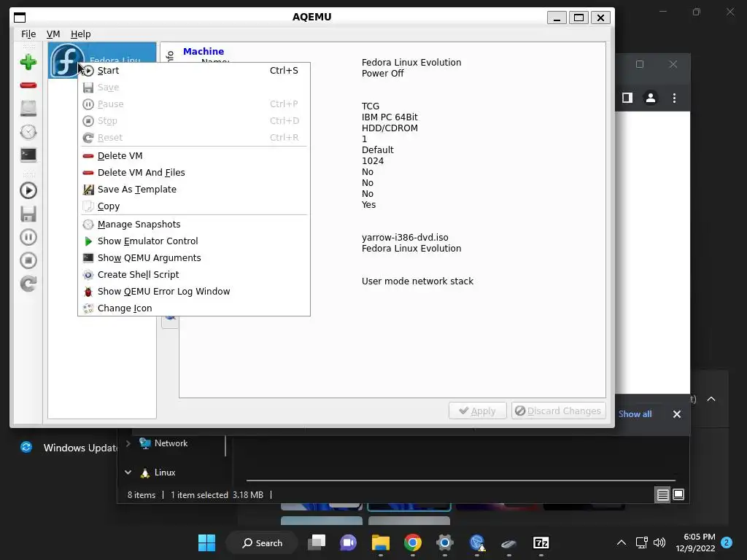The width and height of the screenshot is (747, 560).
Task: Expand the download bar chevron in the browser
Action: (x=711, y=399)
